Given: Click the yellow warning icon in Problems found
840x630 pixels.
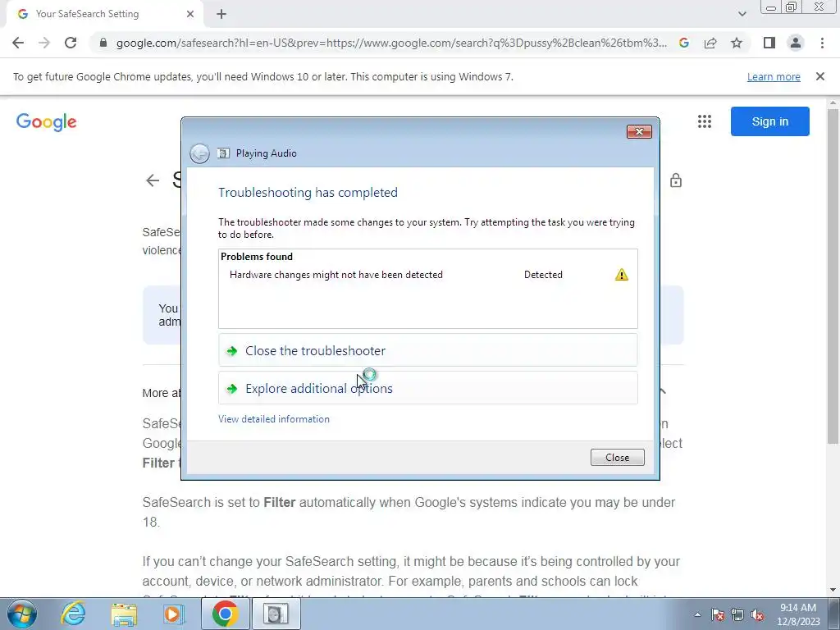Looking at the screenshot, I should (x=622, y=275).
